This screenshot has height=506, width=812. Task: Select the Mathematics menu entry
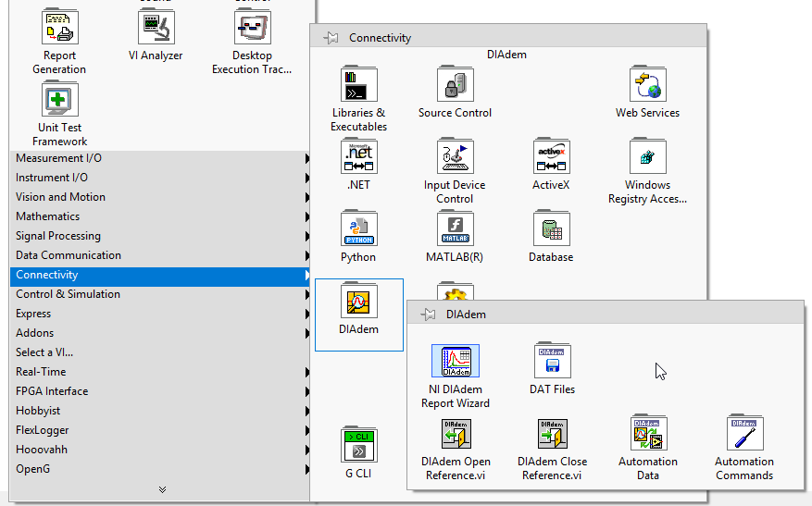coord(48,216)
